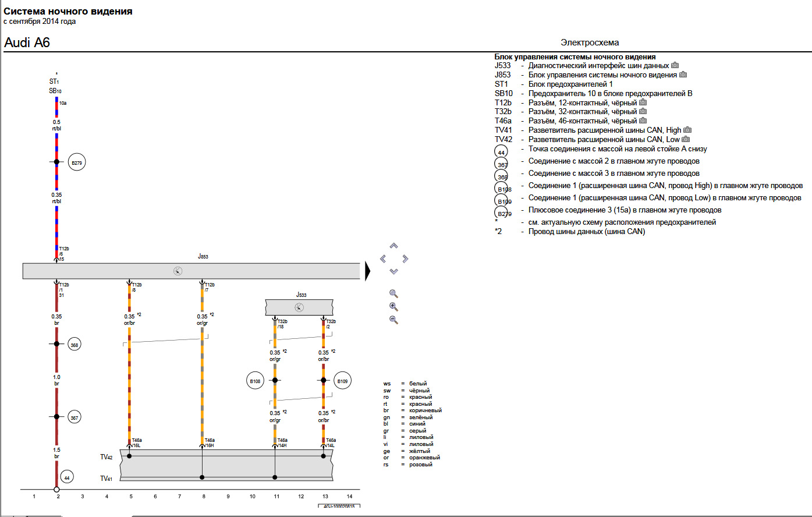Screen dimensions: 812x517
Task: Select the B279 circle on the wiring diagram
Action: [77, 162]
